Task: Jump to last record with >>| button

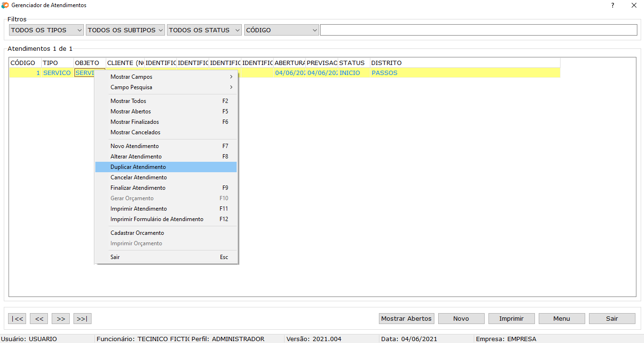Action: click(x=83, y=319)
